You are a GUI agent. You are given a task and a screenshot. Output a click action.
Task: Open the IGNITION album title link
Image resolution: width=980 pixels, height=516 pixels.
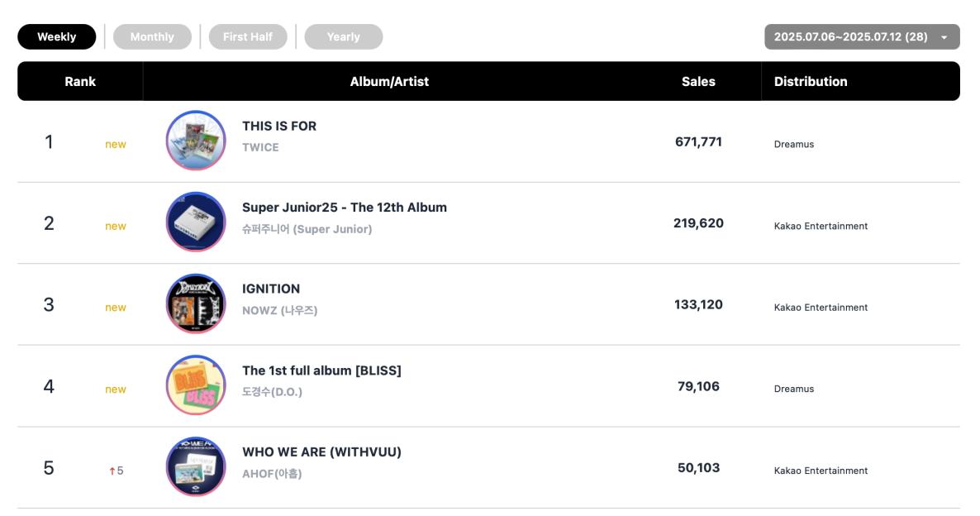point(271,289)
